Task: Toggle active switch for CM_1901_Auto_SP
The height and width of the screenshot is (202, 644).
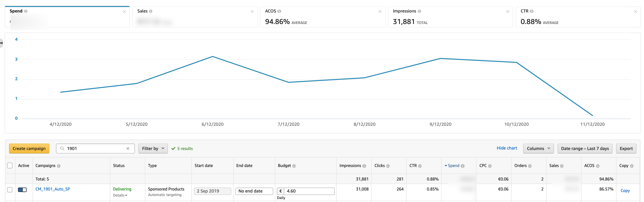Action: 22,190
